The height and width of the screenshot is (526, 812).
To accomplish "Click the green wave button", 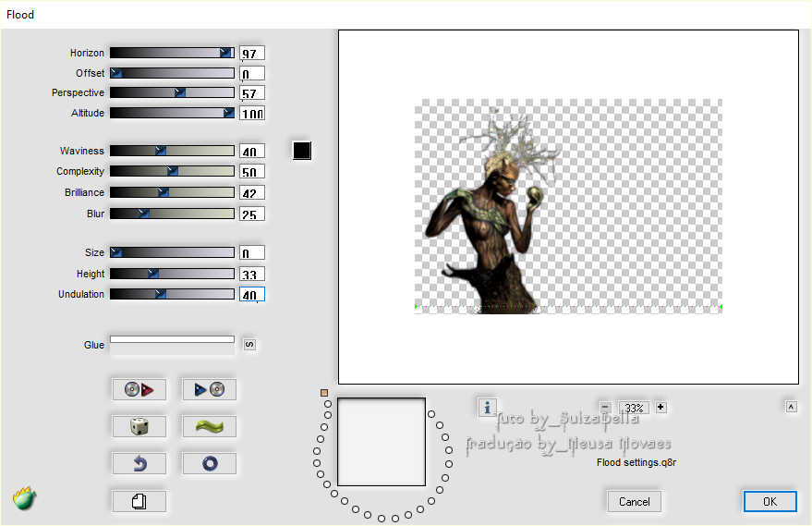I will (x=209, y=426).
